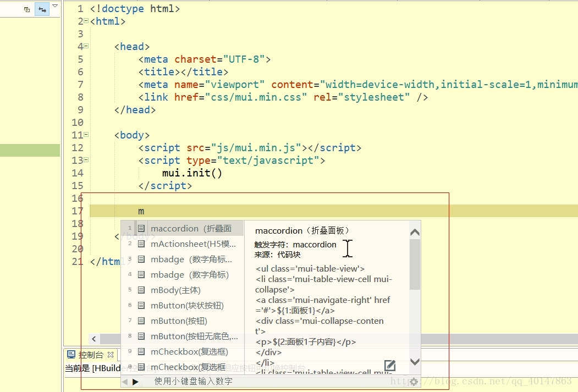The width and height of the screenshot is (578, 392).
Task: Click the next page right arrow in the suggestion footer
Action: coord(135,382)
